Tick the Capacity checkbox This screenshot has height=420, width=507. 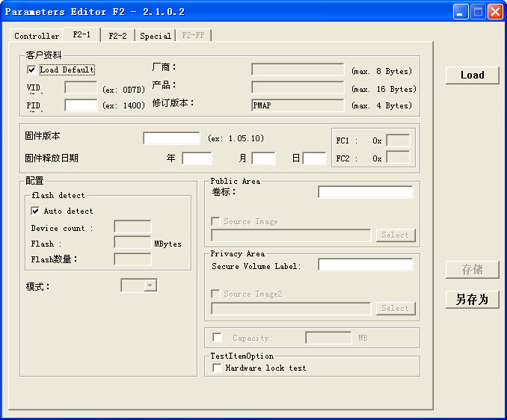pyautogui.click(x=218, y=338)
